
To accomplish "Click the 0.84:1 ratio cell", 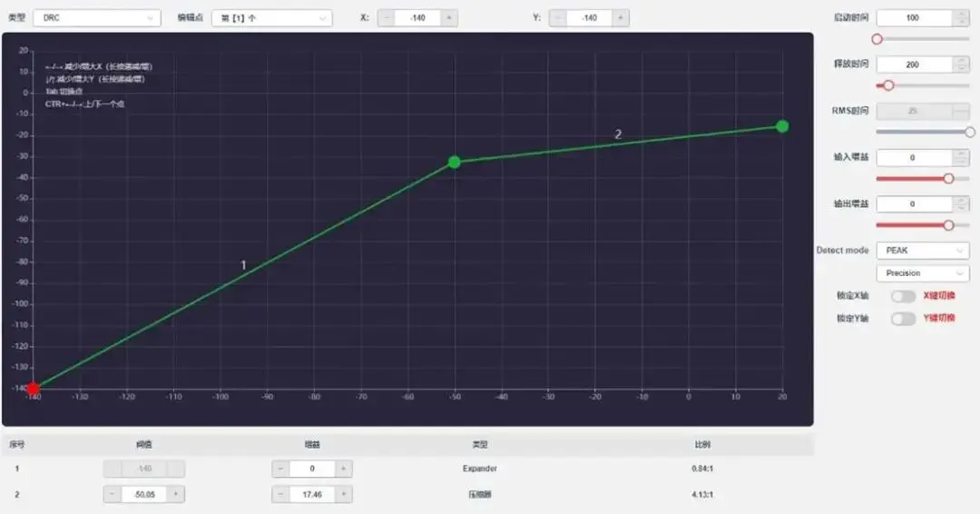I will (x=702, y=469).
